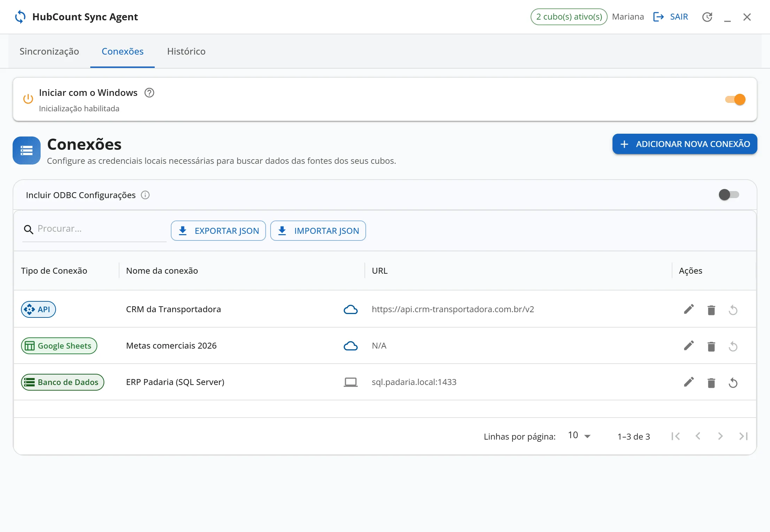Click ADICIONAR NOVA CONEXÃO button
This screenshot has height=532, width=770.
[685, 144]
